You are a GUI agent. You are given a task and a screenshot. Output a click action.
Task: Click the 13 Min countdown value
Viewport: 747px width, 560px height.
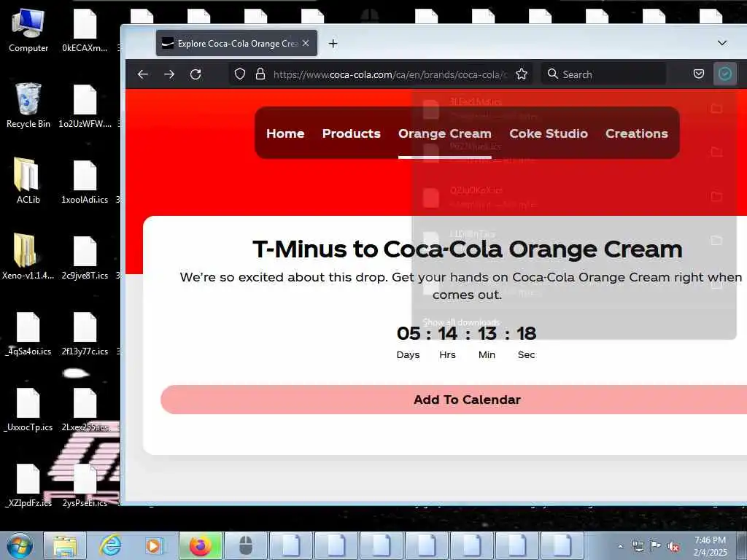[487, 333]
